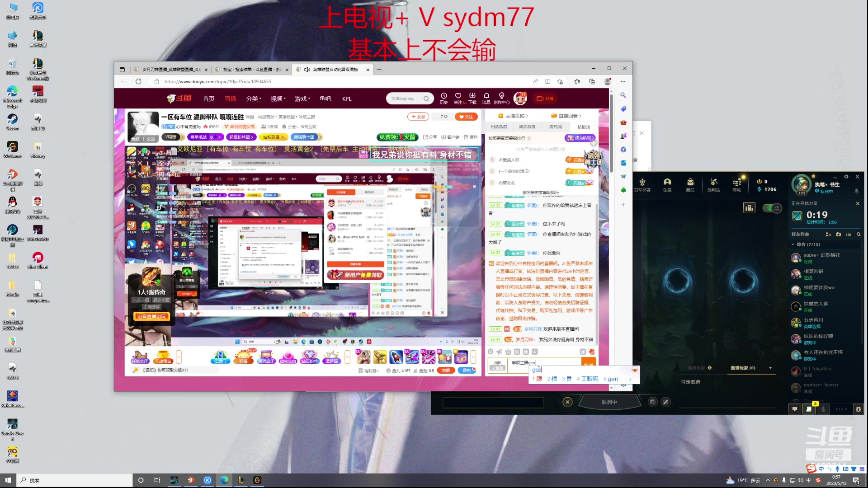Search with the magnifier in Douyu search box
Image resolution: width=868 pixels, height=488 pixels.
pyautogui.click(x=426, y=99)
